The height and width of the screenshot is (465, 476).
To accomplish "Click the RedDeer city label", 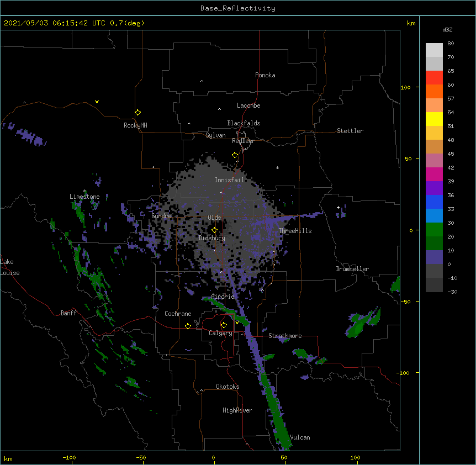I will click(x=243, y=141).
